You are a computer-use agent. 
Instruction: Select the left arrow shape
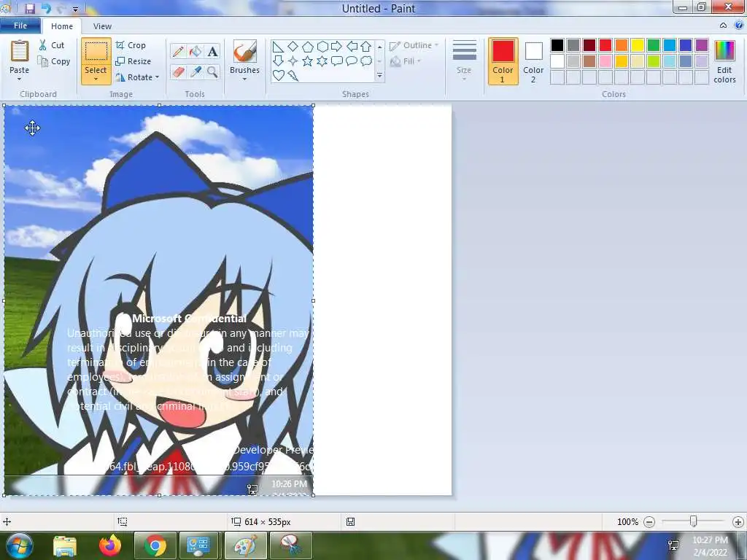[352, 46]
